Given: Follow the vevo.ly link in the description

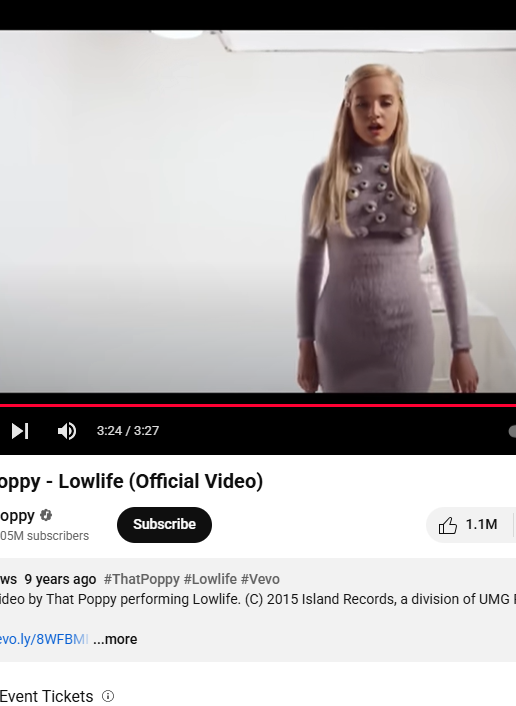Looking at the screenshot, I should (x=44, y=639).
